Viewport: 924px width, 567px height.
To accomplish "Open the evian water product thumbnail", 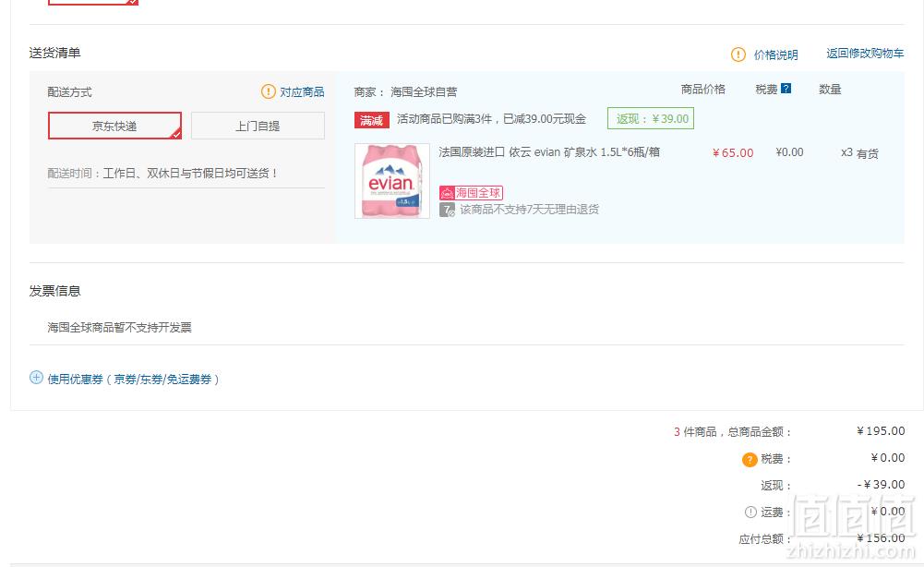I will coord(392,182).
